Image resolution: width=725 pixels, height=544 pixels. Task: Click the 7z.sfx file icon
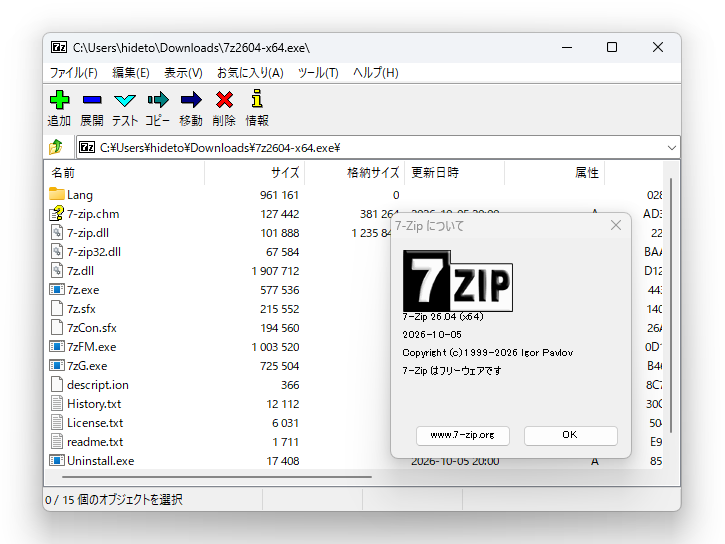coord(56,308)
